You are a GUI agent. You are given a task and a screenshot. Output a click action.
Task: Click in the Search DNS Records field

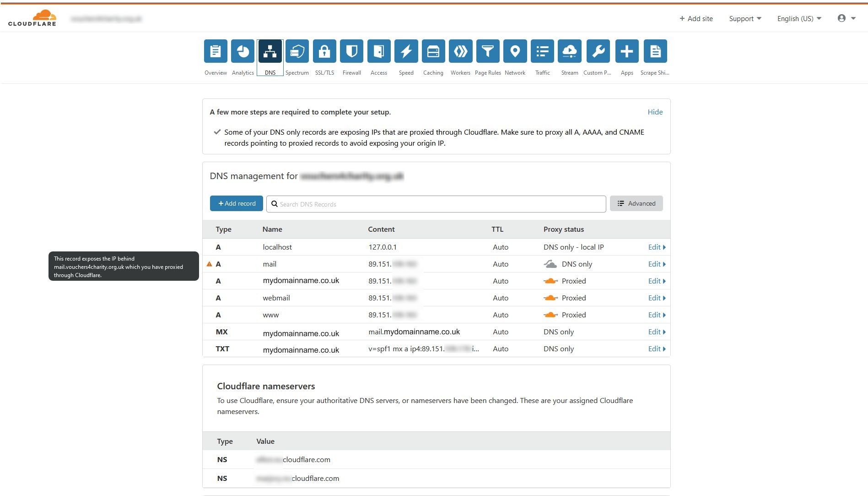[436, 204]
